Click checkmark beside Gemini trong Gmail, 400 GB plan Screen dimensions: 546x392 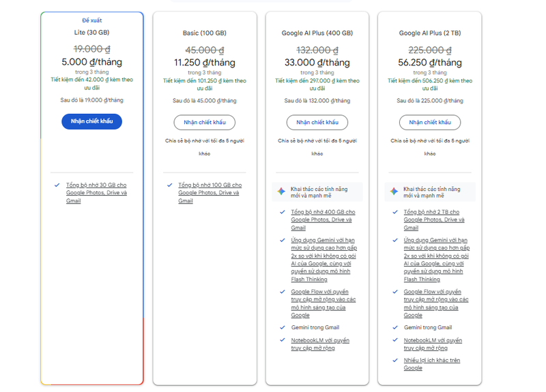[x=283, y=327]
